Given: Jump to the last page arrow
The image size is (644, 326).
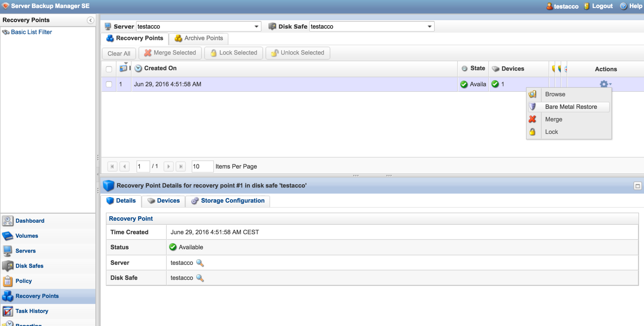Looking at the screenshot, I should click(x=181, y=166).
